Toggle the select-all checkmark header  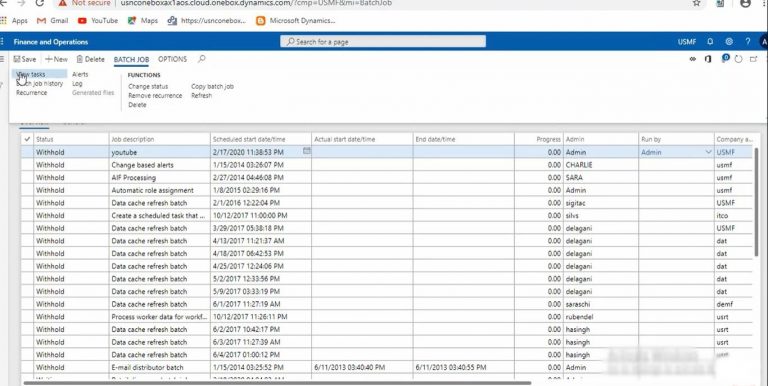(27, 139)
